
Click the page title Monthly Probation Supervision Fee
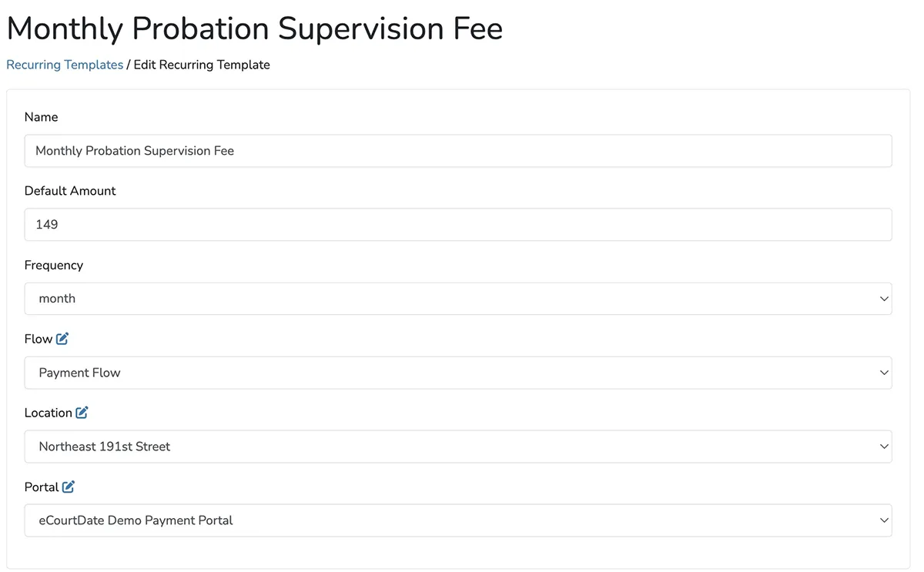254,28
